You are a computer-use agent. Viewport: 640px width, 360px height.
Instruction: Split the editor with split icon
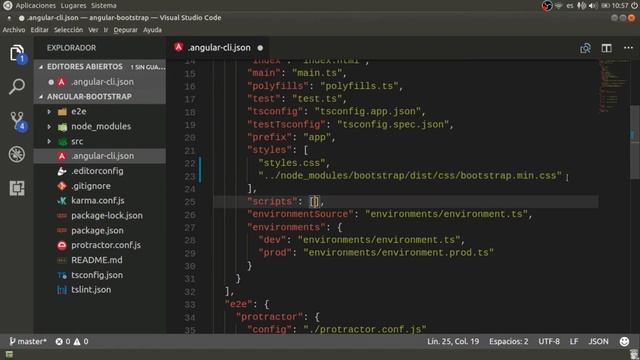[607, 48]
